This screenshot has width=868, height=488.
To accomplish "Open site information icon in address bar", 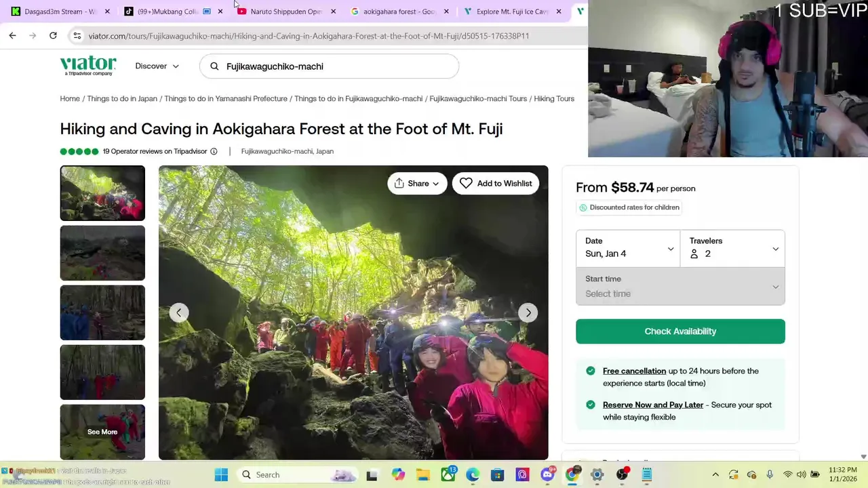I will pos(77,35).
